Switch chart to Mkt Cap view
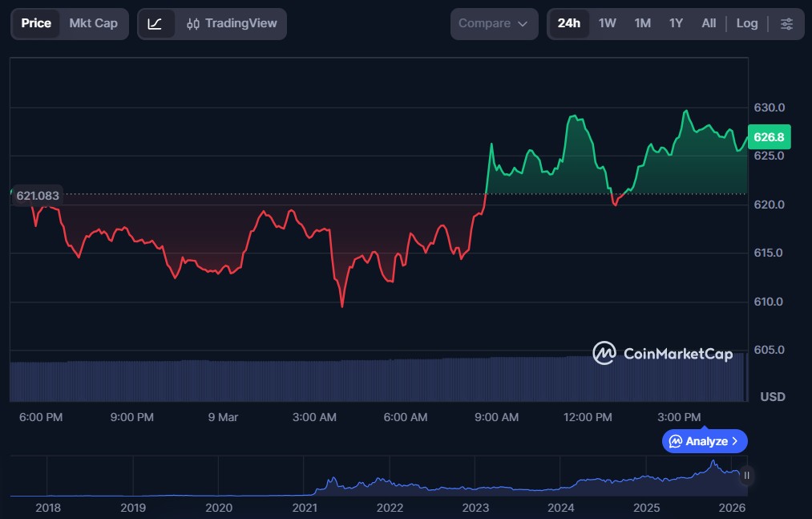 [x=93, y=23]
